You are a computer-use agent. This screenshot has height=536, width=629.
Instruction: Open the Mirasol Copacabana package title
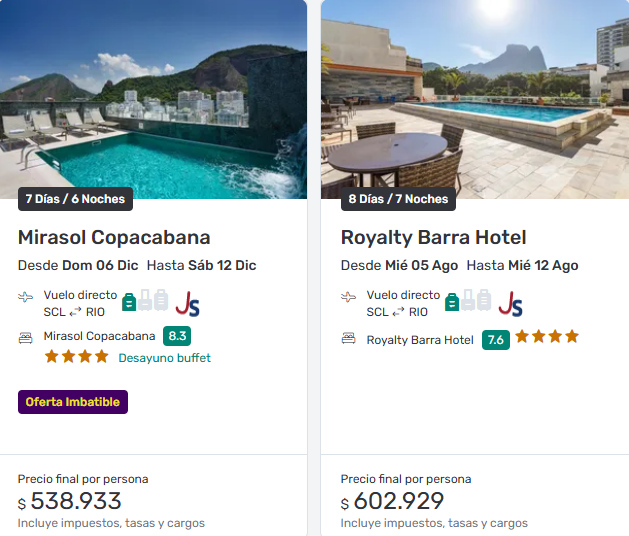click(x=114, y=237)
